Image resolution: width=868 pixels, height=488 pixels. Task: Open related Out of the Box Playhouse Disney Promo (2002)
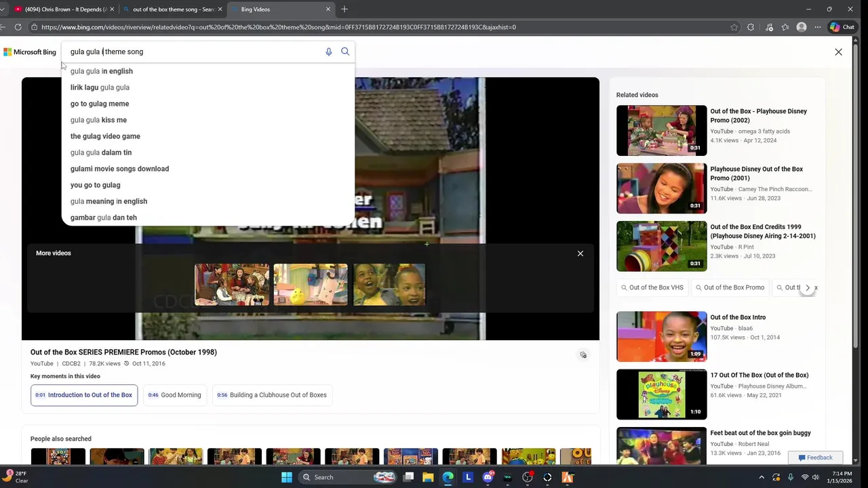click(758, 116)
